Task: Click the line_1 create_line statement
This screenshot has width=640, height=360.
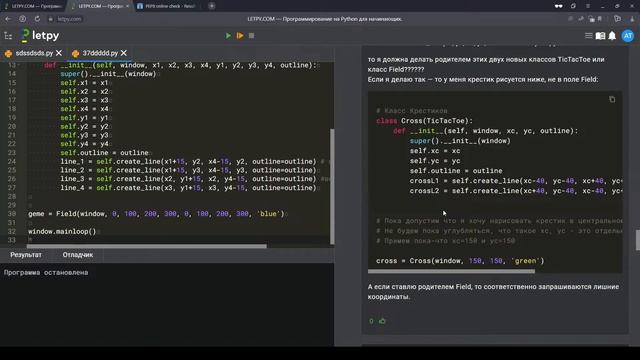Action: [189, 162]
